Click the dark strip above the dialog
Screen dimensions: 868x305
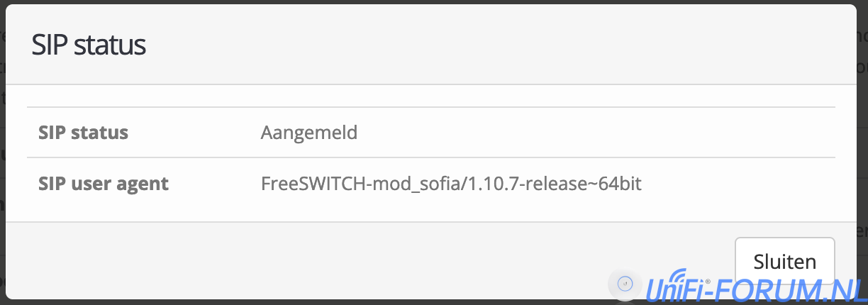[x=425, y=1]
